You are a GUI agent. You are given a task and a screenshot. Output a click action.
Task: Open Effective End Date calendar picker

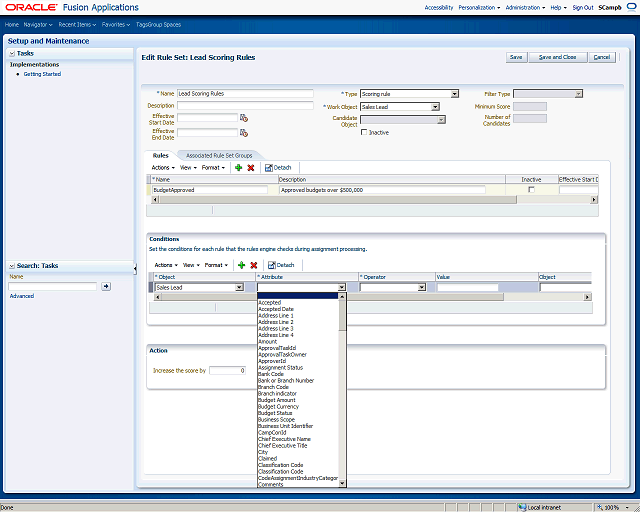tap(244, 133)
